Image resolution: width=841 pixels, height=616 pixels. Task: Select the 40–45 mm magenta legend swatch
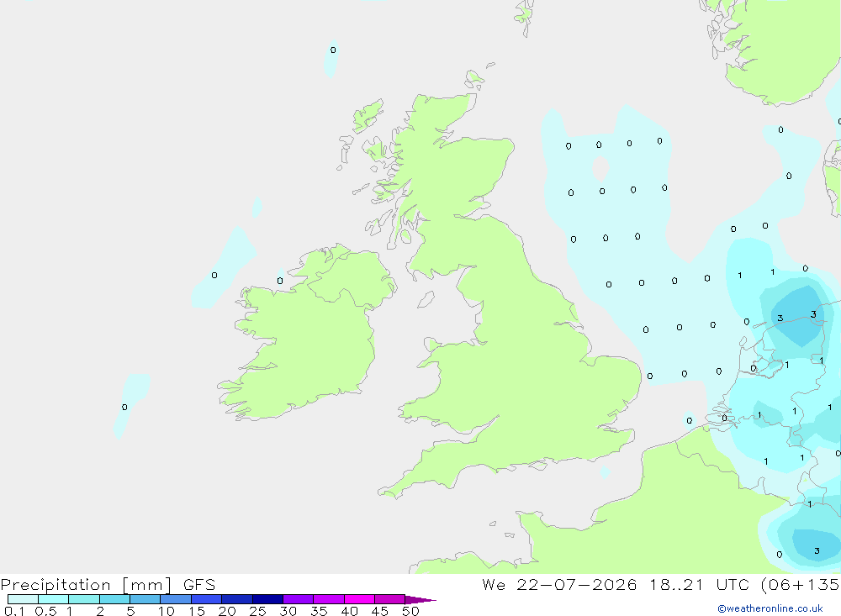[x=359, y=599]
